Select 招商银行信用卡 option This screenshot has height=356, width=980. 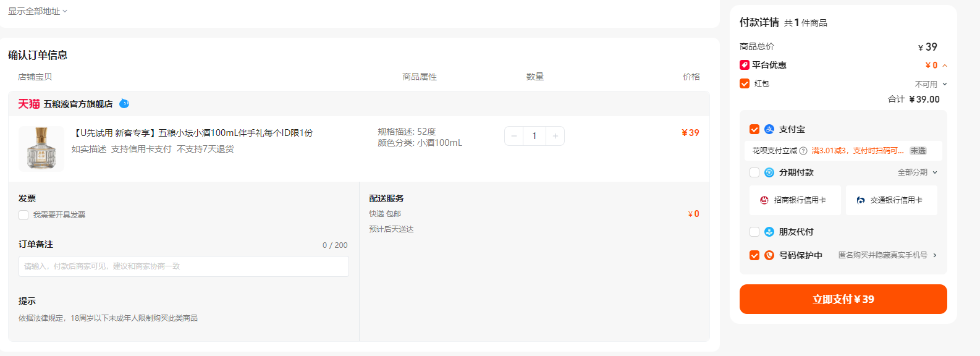pyautogui.click(x=795, y=200)
